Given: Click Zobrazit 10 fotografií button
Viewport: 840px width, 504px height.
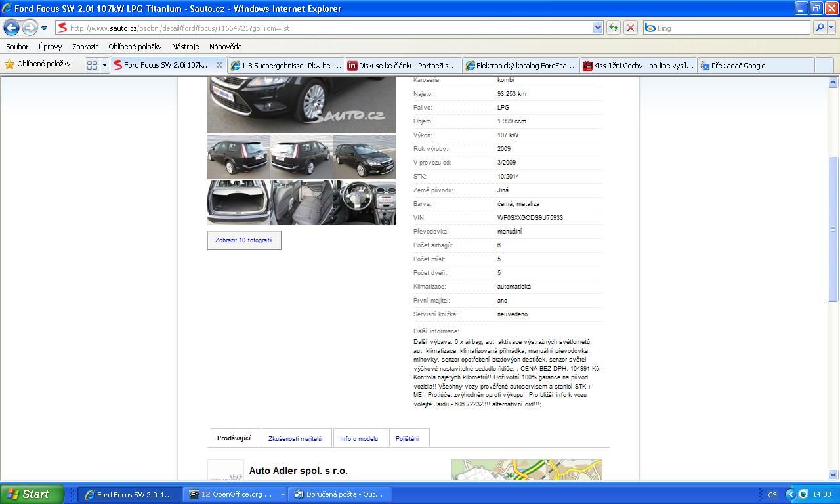Looking at the screenshot, I should 243,240.
